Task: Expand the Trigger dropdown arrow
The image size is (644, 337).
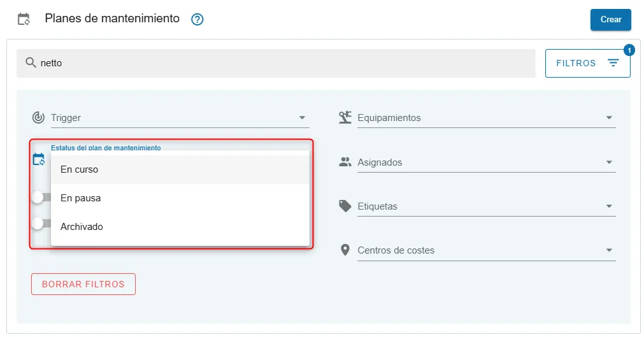Action: 302,118
